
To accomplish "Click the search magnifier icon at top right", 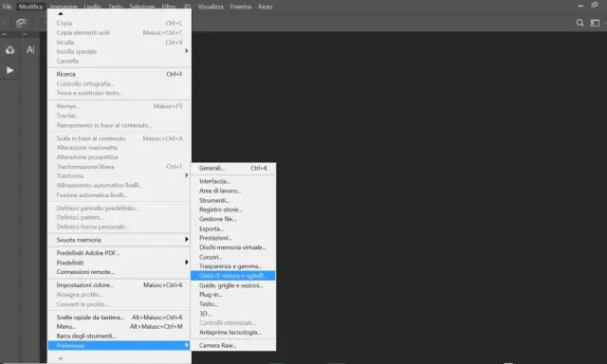I will click(579, 23).
